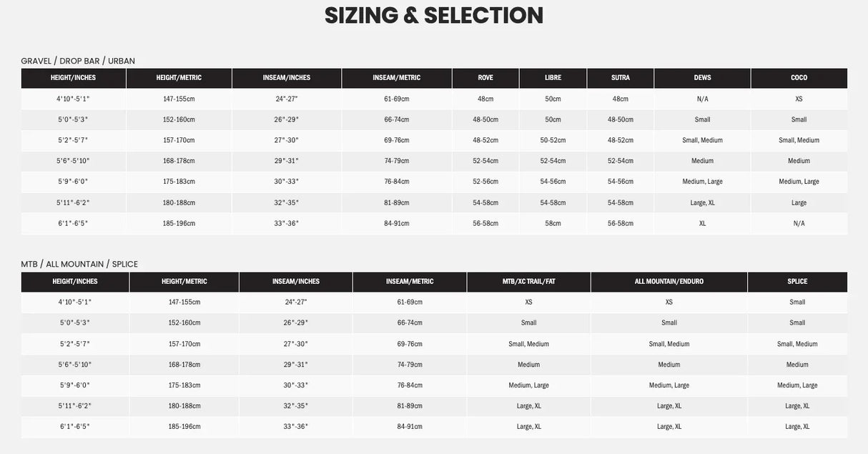Click the N/A cell in COCO column

point(799,224)
